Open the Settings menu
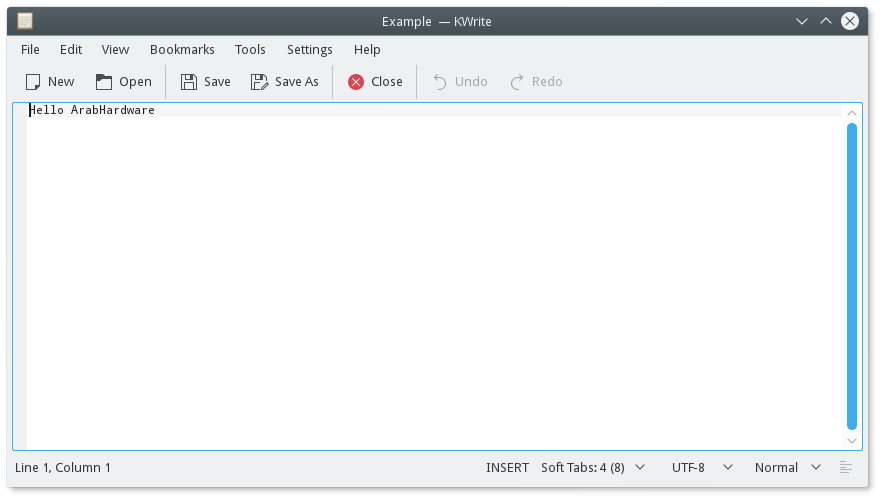 [x=310, y=50]
